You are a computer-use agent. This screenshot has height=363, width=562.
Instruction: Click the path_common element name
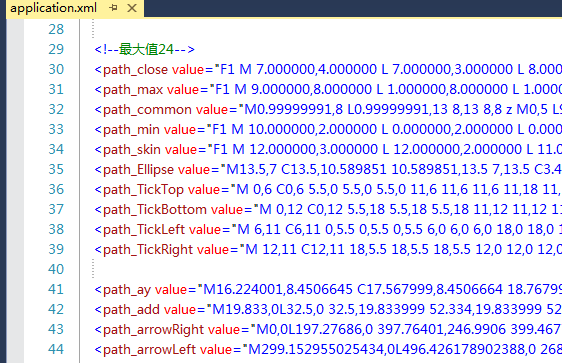[147, 110]
